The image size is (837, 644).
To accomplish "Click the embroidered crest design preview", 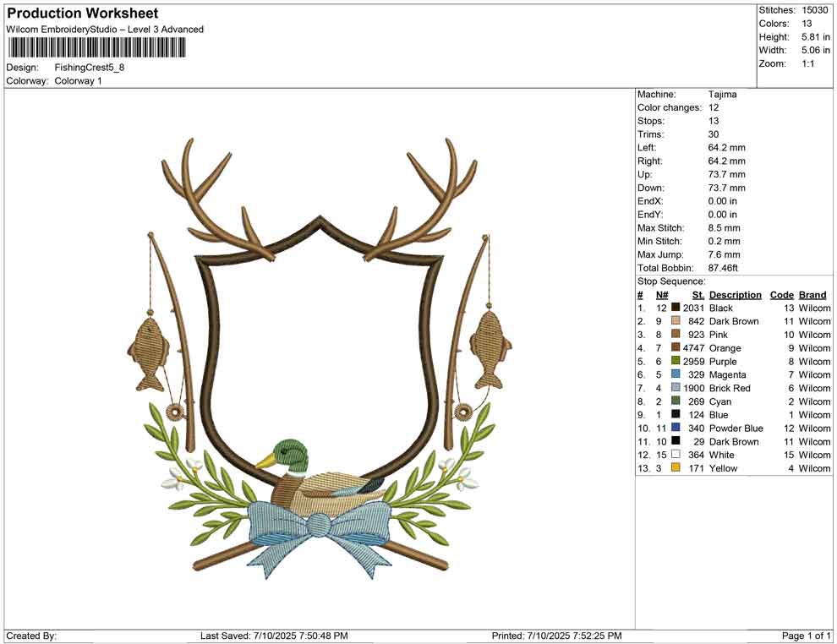I will (320, 359).
